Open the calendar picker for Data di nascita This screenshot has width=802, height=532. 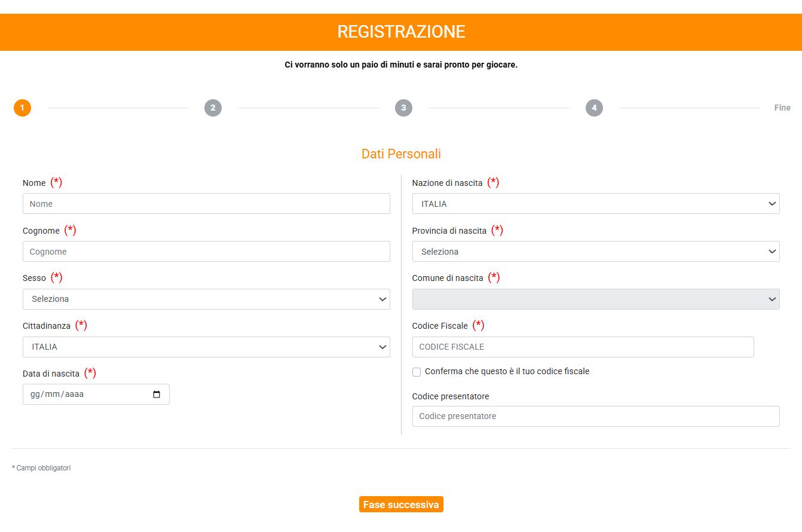[x=157, y=394]
